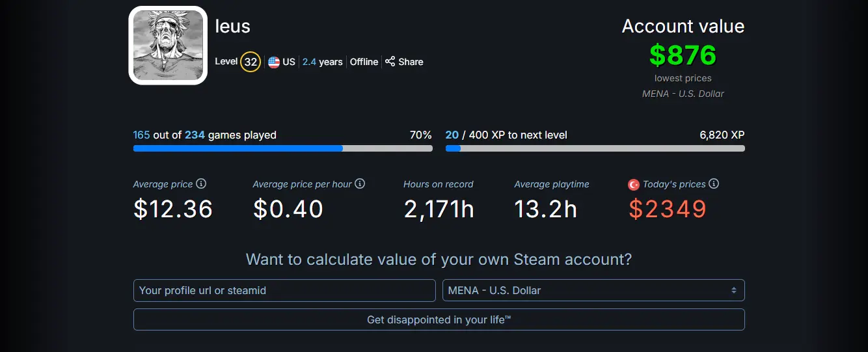868x352 pixels.
Task: Open the MENA - U.S. Dollar currency dropdown
Action: 593,290
